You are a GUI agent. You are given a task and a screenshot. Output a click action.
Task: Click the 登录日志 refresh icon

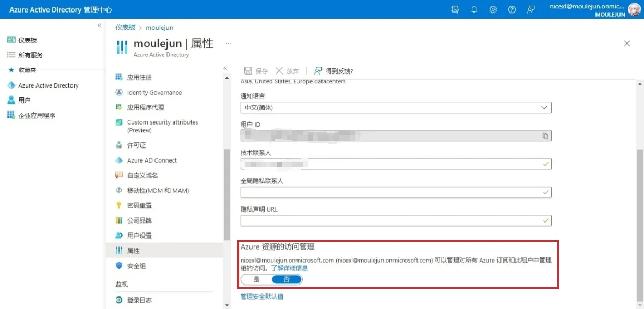pos(119,300)
